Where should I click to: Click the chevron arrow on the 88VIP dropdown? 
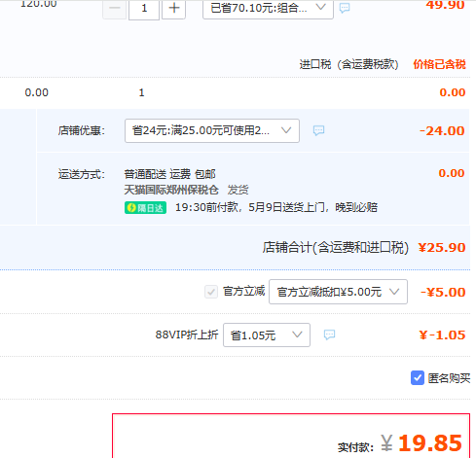pyautogui.click(x=297, y=335)
